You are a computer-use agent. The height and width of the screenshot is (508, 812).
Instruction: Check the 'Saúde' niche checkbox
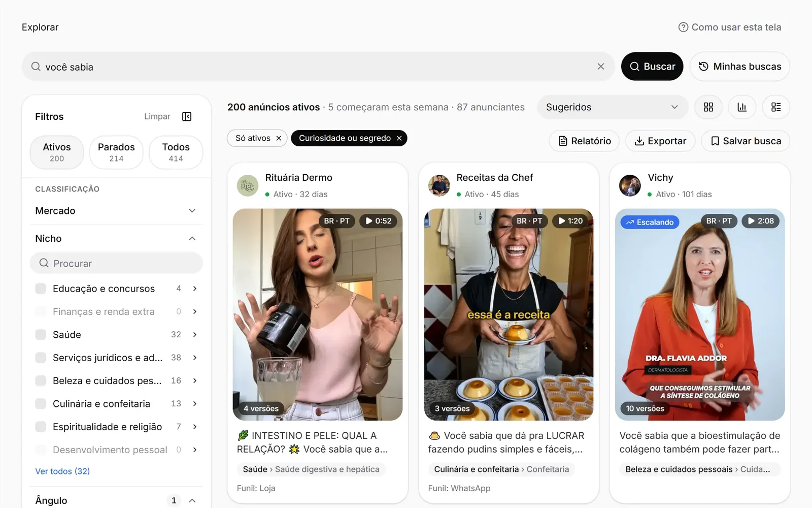click(x=41, y=335)
